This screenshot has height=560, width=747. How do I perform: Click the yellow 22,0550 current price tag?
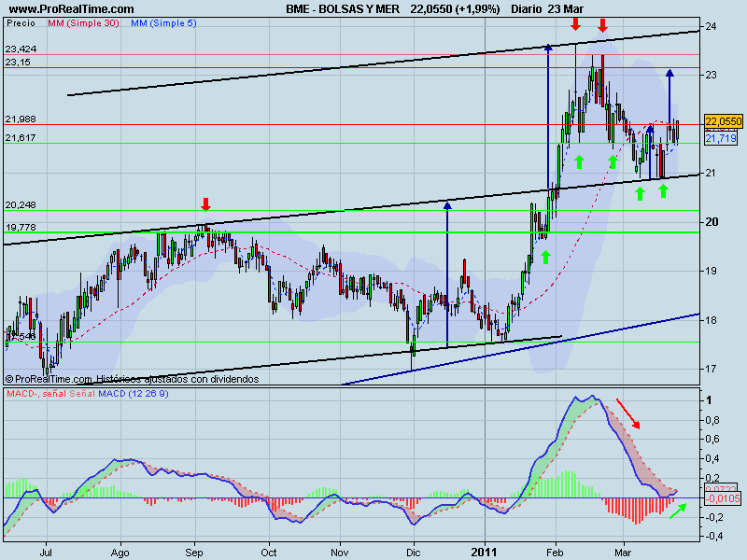click(723, 121)
